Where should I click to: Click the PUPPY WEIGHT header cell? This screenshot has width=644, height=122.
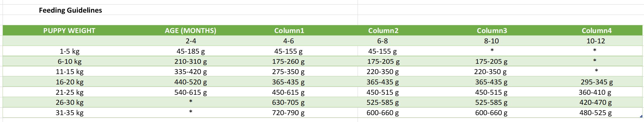(x=69, y=31)
